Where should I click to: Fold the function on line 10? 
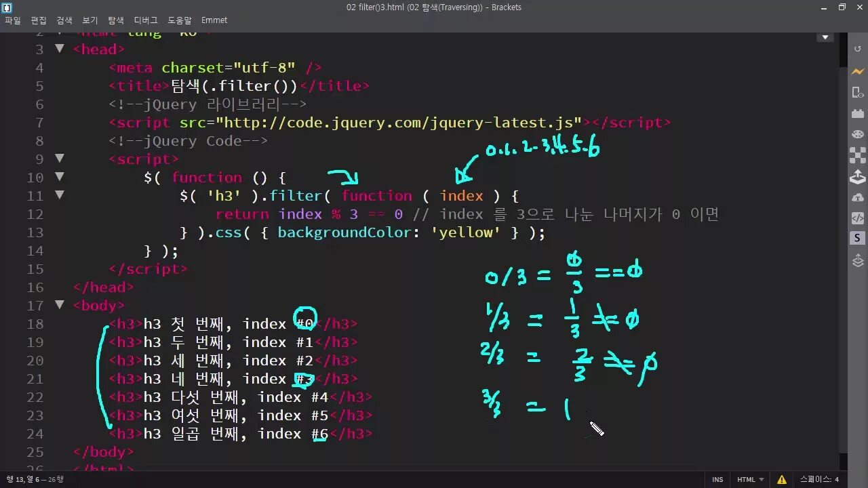tap(60, 177)
